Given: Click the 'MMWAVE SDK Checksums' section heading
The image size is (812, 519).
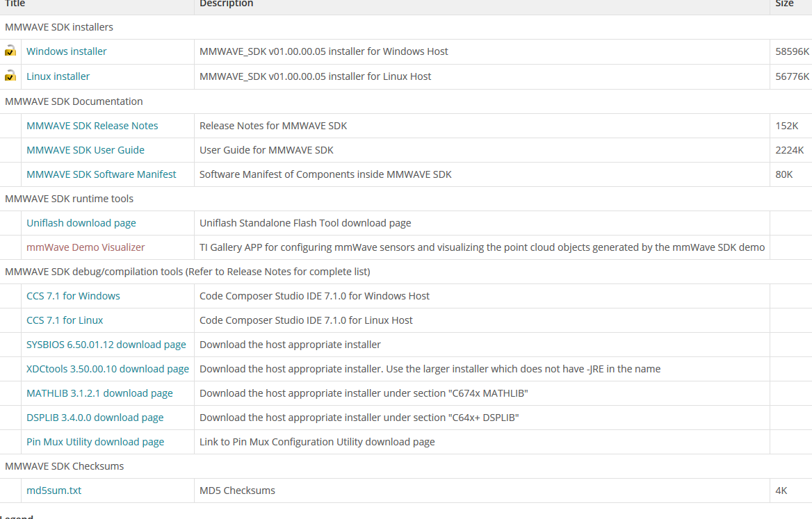Looking at the screenshot, I should point(64,466).
